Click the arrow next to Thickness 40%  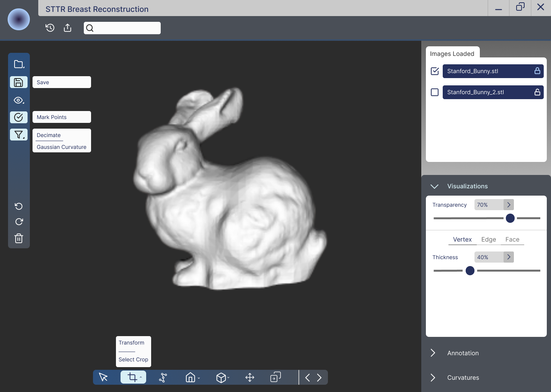(x=509, y=257)
